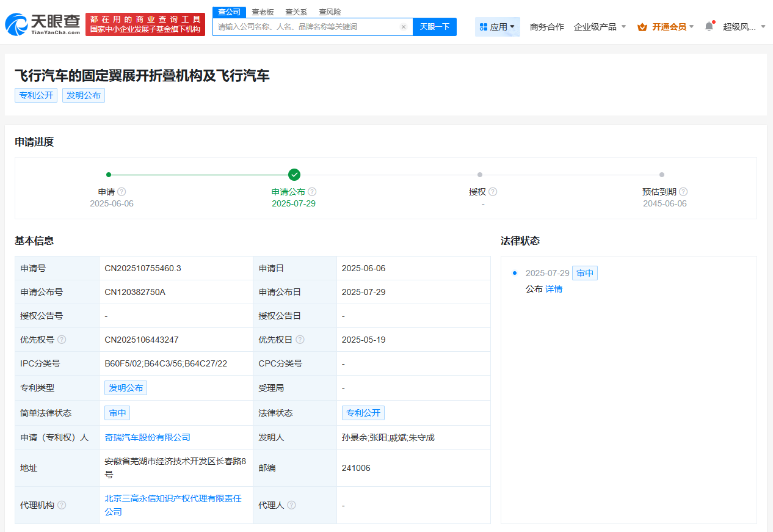Open the 应用 dropdown
773x532 pixels.
click(x=497, y=27)
